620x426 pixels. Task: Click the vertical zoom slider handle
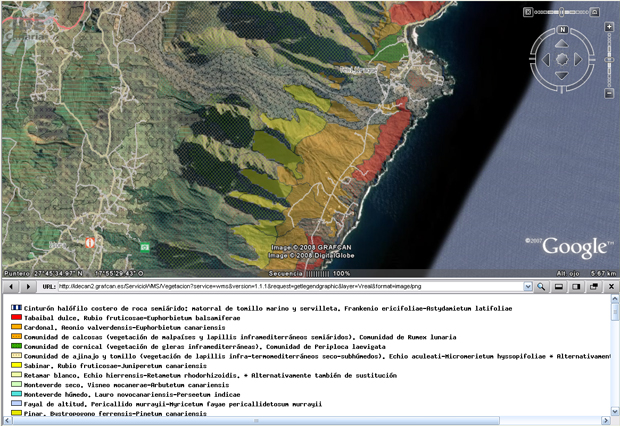click(x=609, y=60)
